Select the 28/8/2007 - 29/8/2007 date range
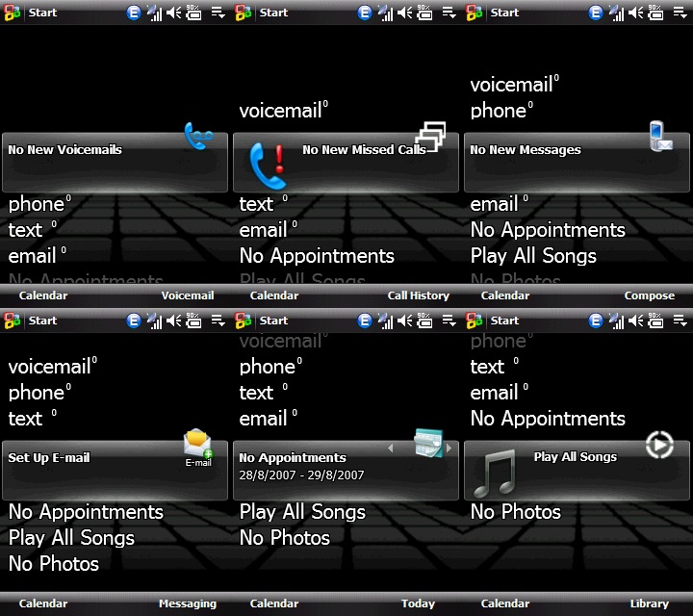693x616 pixels. 301,475
